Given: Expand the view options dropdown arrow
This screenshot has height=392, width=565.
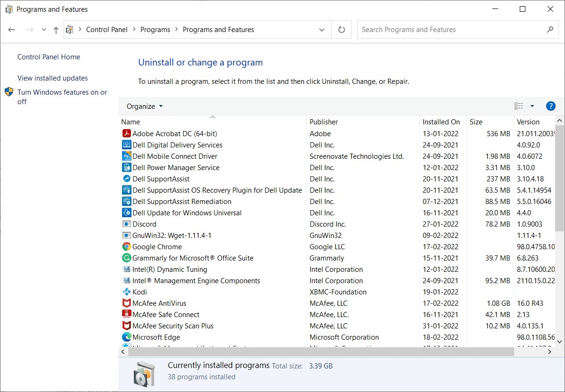Looking at the screenshot, I should click(532, 106).
